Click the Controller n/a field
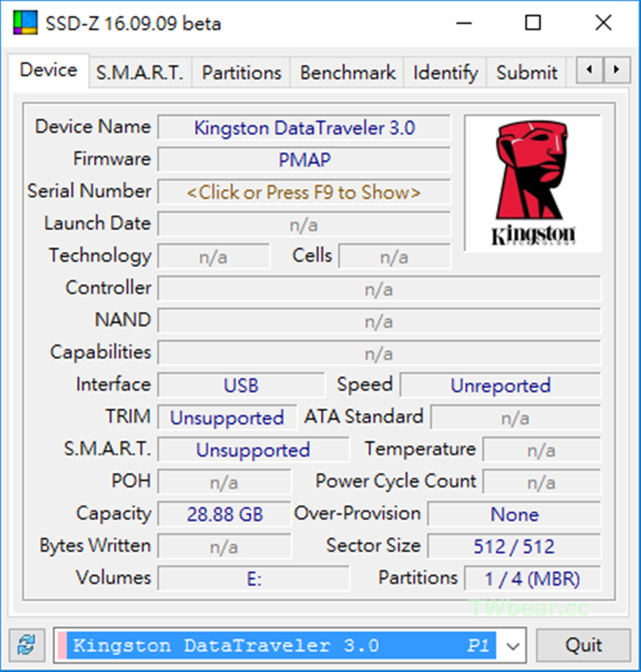Image resolution: width=641 pixels, height=672 pixels. (379, 289)
